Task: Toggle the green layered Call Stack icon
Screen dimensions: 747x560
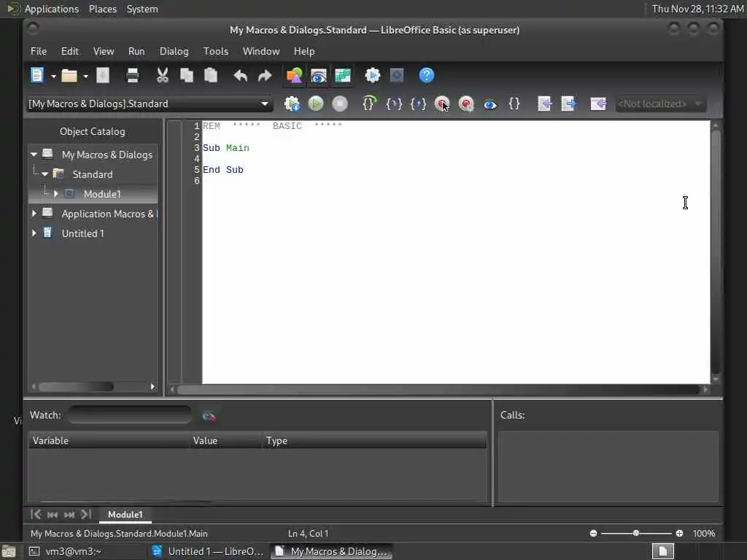Action: coord(343,75)
